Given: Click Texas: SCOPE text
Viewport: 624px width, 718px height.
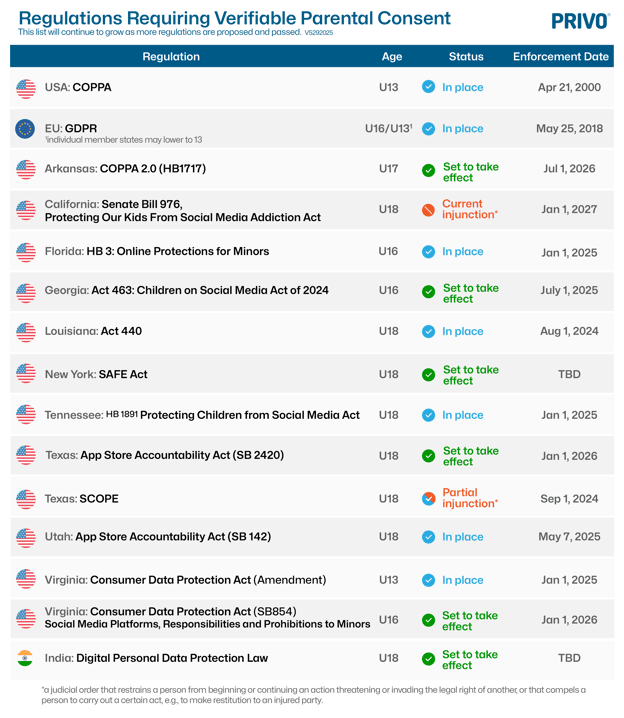Looking at the screenshot, I should point(81,499).
